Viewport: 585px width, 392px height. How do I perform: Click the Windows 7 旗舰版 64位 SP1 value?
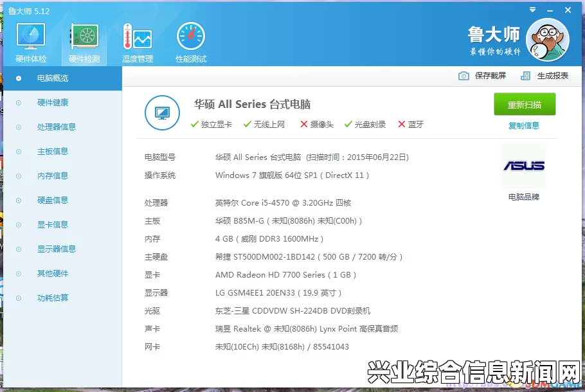tap(292, 175)
